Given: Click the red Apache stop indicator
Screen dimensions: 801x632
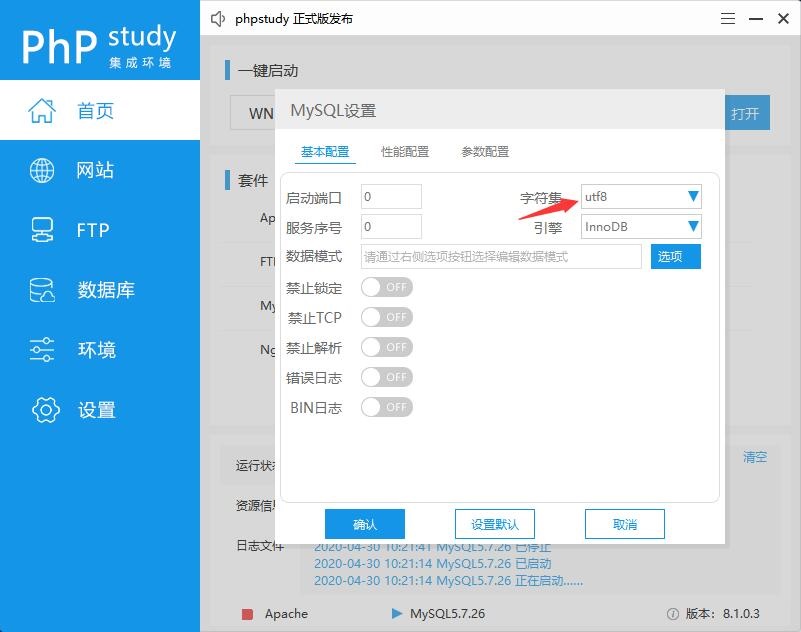Looking at the screenshot, I should 247,614.
